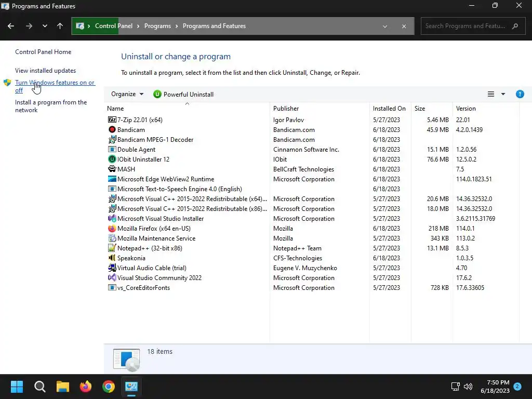This screenshot has width=532, height=399.
Task: Click the green Powerful Uninstall icon
Action: tap(157, 94)
